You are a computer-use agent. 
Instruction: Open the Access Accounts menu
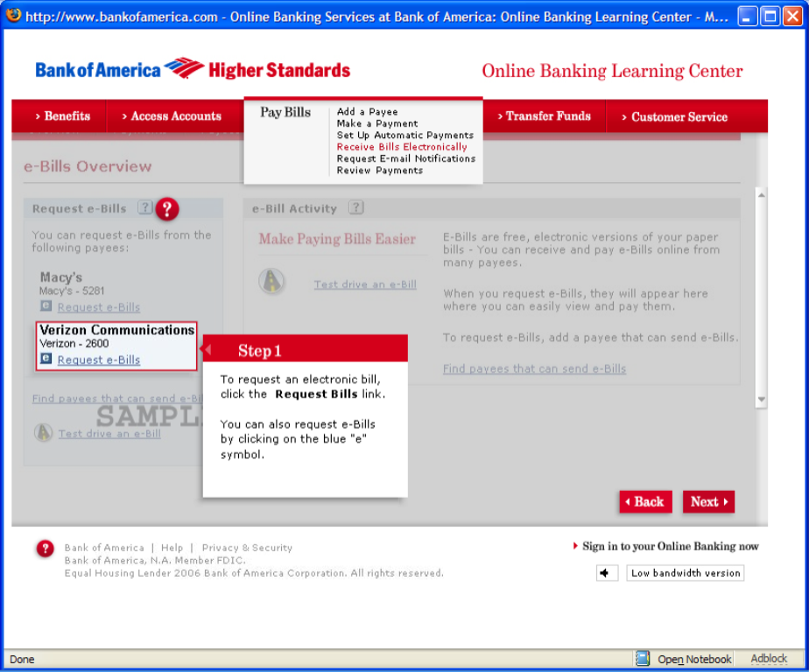point(172,115)
